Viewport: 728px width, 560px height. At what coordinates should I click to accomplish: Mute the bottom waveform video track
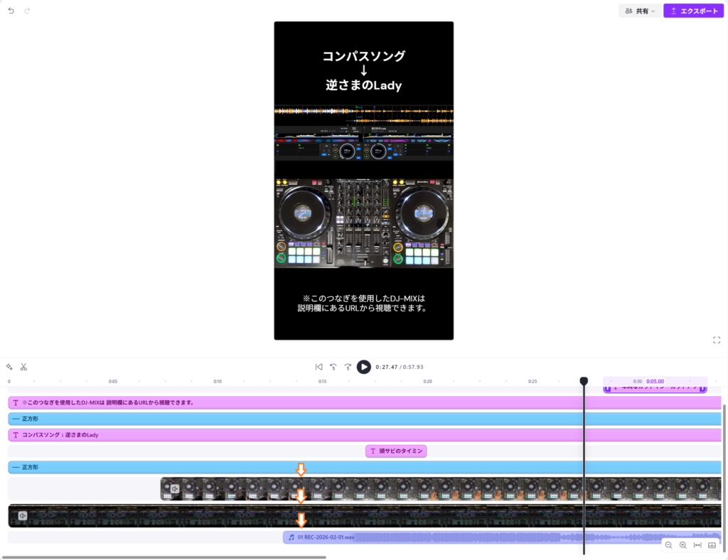pos(23,515)
